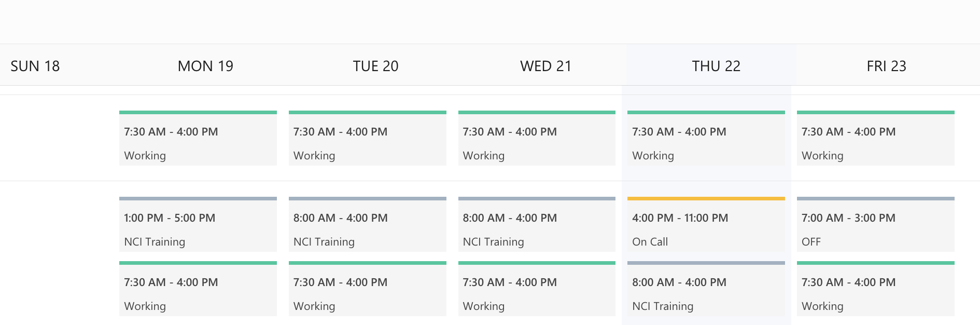Open Thursday's On Call shift
980x325 pixels.
point(706,229)
